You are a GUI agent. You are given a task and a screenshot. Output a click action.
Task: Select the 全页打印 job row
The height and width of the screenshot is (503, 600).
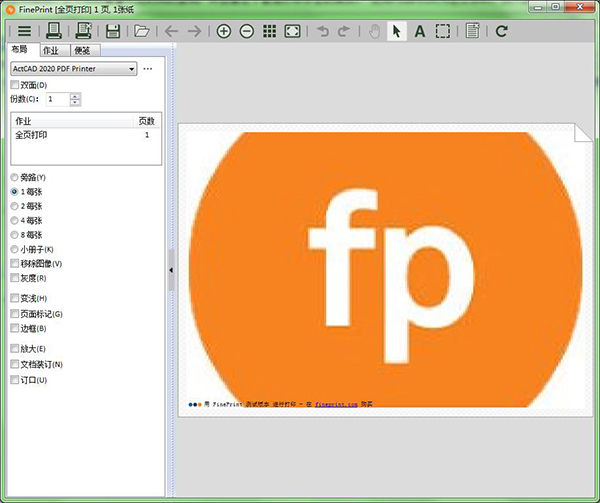pos(86,135)
